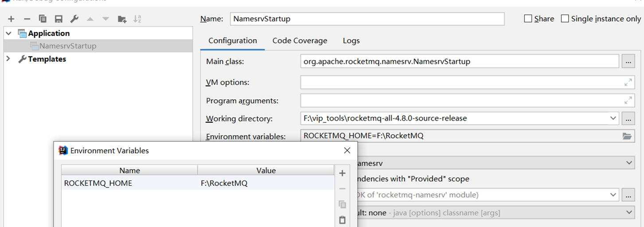The image size is (644, 227).
Task: Open the Logs tab
Action: (351, 41)
